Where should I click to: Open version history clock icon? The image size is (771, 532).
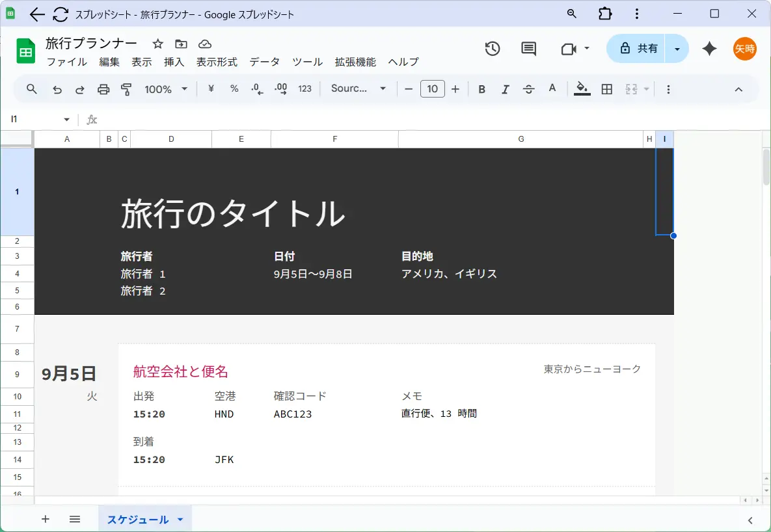(x=493, y=49)
